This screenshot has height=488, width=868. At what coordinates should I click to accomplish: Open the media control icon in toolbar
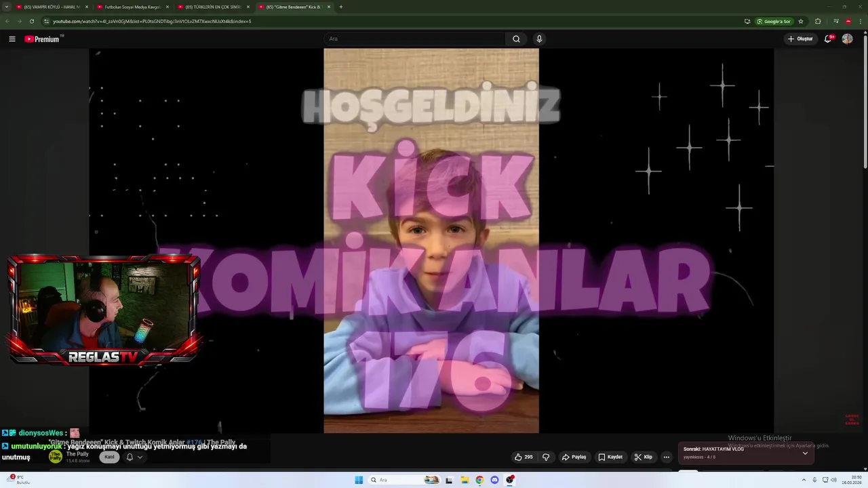pyautogui.click(x=836, y=21)
